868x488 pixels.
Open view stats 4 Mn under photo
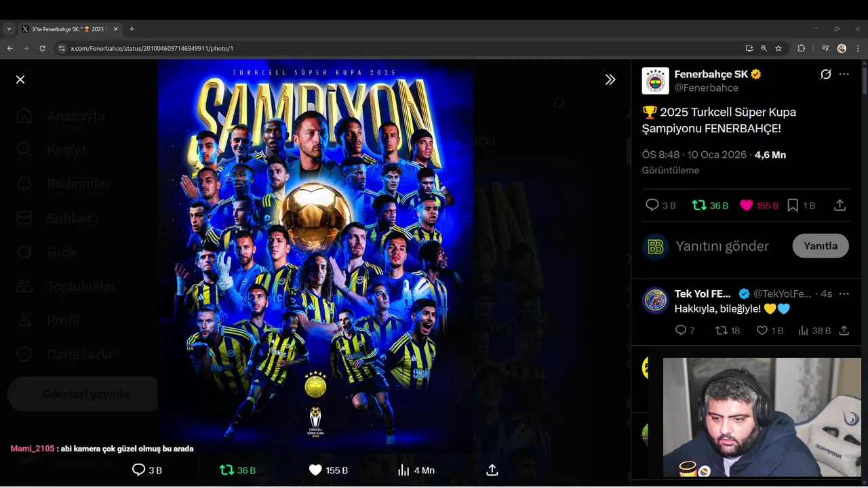416,470
